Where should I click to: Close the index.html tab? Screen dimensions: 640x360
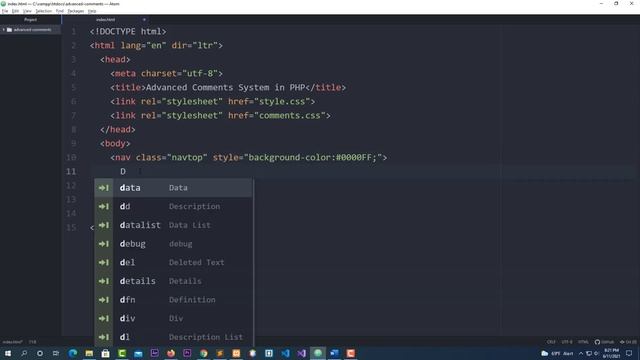pos(144,20)
